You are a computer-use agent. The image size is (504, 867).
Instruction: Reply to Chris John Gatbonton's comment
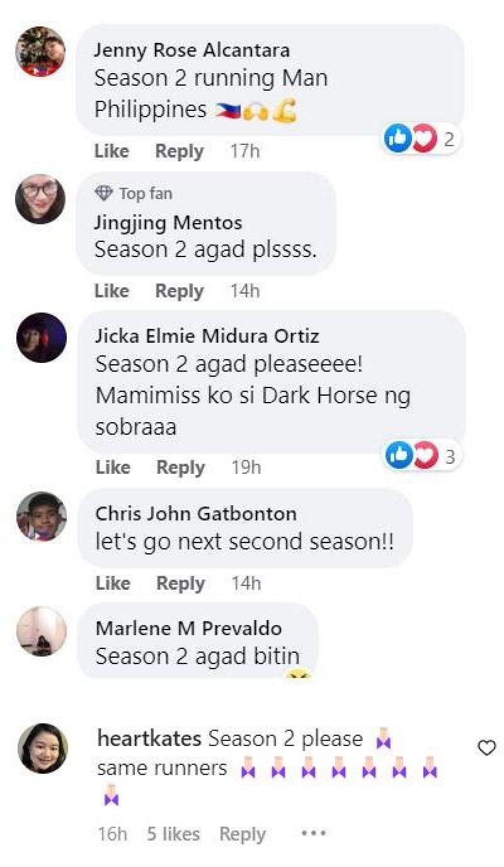181,583
